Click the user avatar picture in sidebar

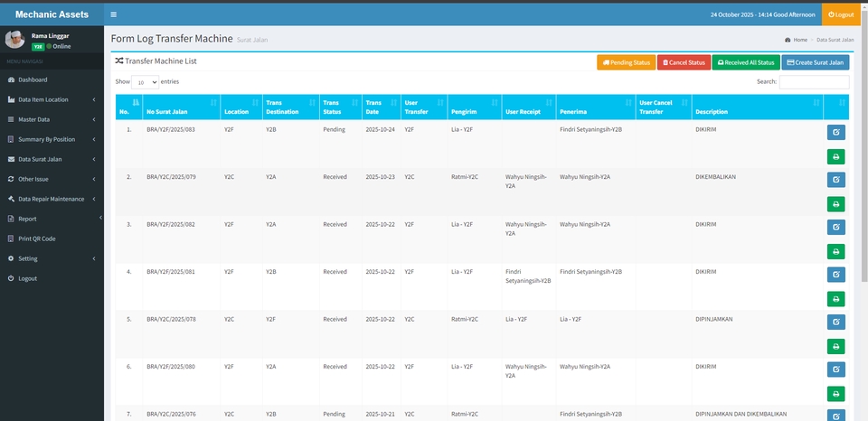click(x=15, y=40)
